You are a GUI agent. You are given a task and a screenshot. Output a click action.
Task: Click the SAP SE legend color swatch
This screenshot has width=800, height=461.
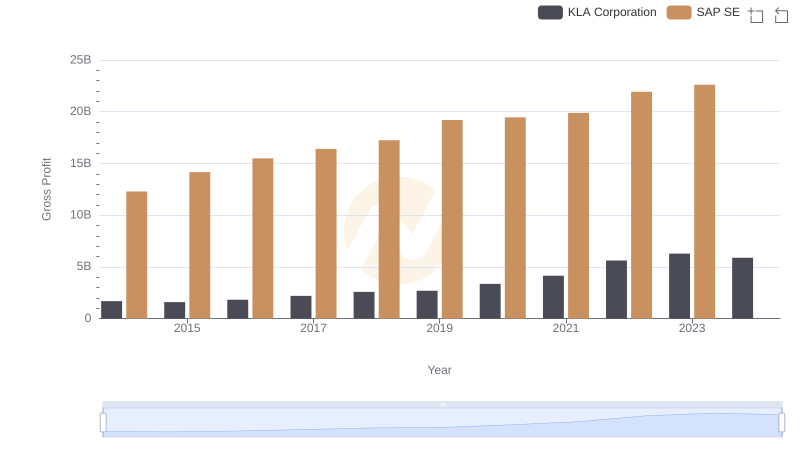click(679, 12)
